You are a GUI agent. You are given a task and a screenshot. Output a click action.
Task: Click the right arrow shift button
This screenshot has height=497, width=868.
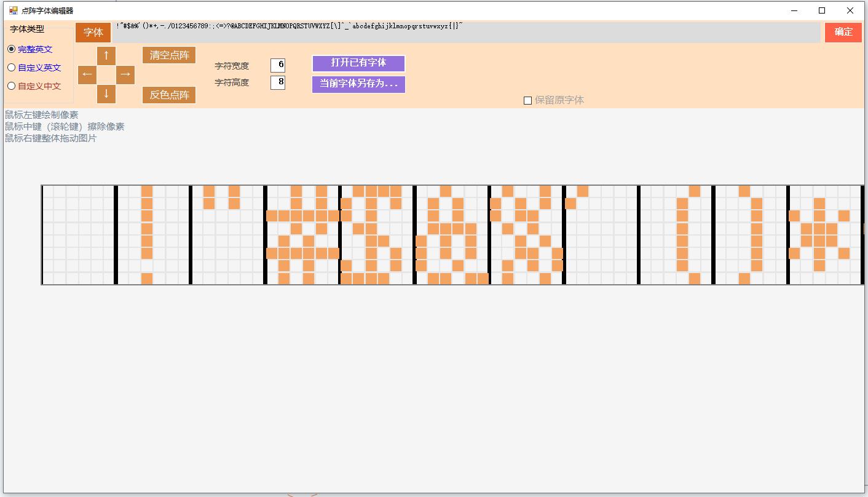(125, 74)
